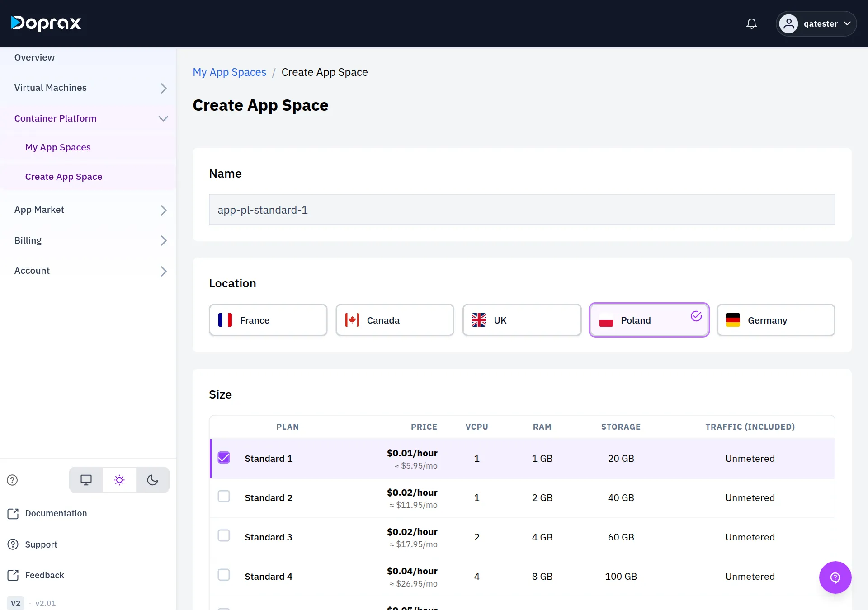Expand App Market chevron
The height and width of the screenshot is (610, 868).
[164, 210]
